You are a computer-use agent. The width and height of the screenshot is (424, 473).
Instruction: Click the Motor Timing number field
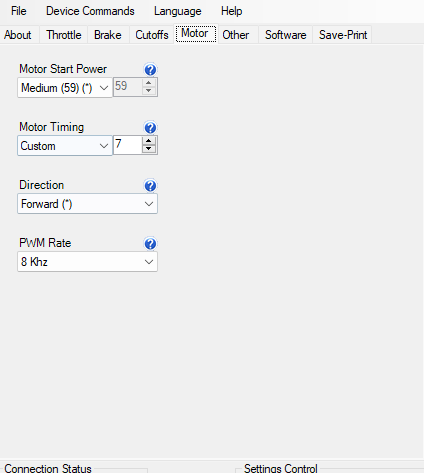point(128,145)
